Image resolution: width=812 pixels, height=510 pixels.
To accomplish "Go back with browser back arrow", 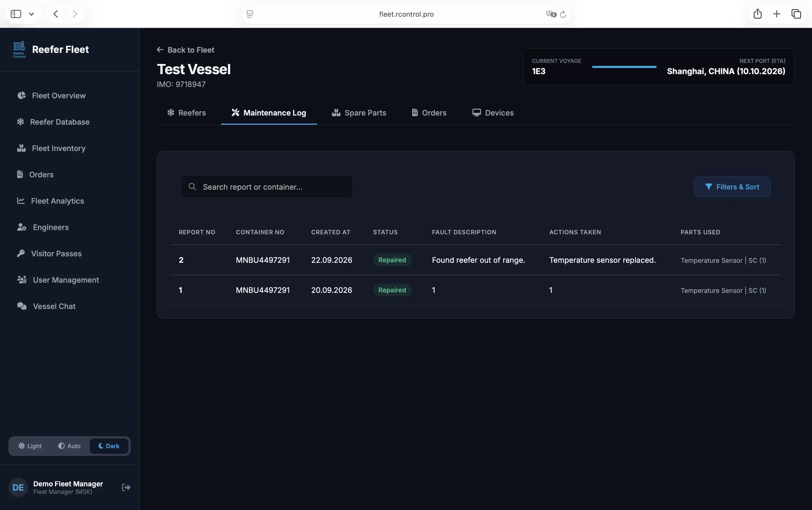I will click(56, 14).
